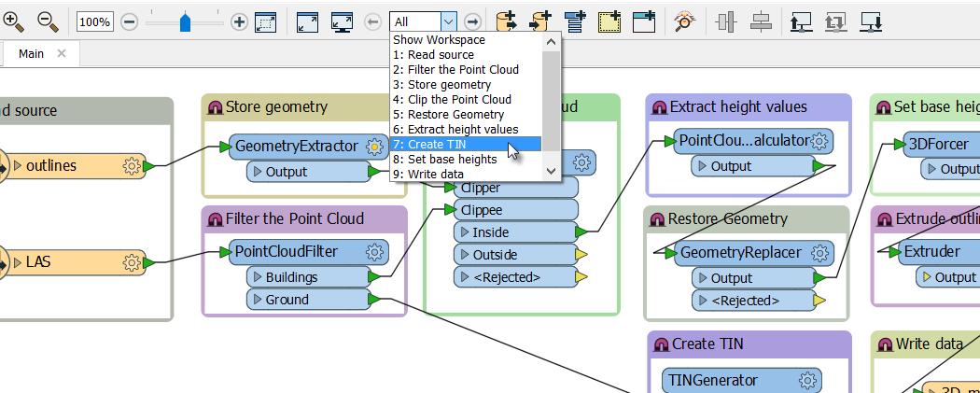Click the bookmark list scrollbar down arrow

pos(552,171)
